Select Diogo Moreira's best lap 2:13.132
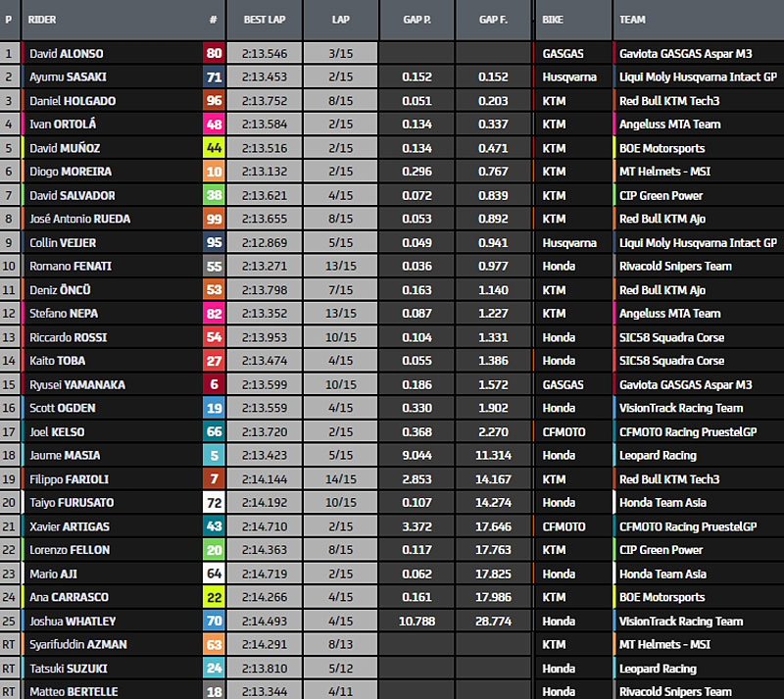The width and height of the screenshot is (784, 699). point(263,172)
